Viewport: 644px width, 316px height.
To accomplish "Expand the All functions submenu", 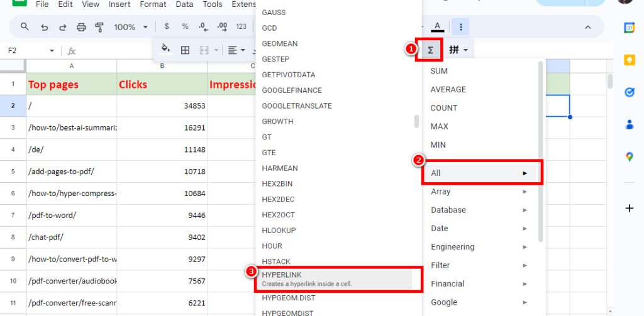I will pyautogui.click(x=480, y=173).
